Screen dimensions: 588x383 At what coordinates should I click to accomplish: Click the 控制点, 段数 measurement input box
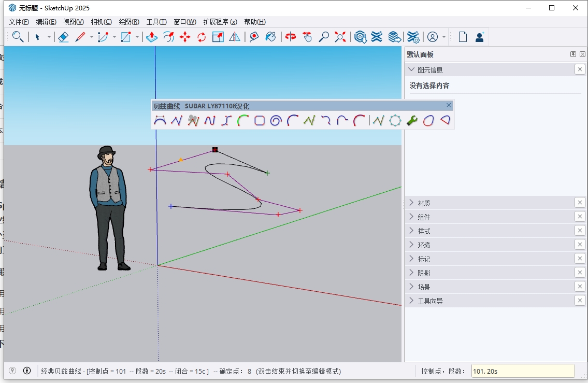pos(523,371)
